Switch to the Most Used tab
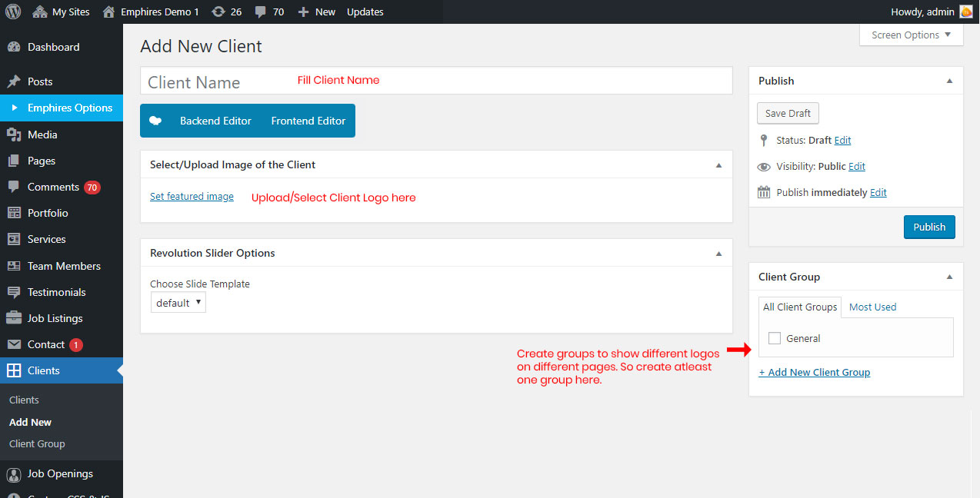 [872, 307]
